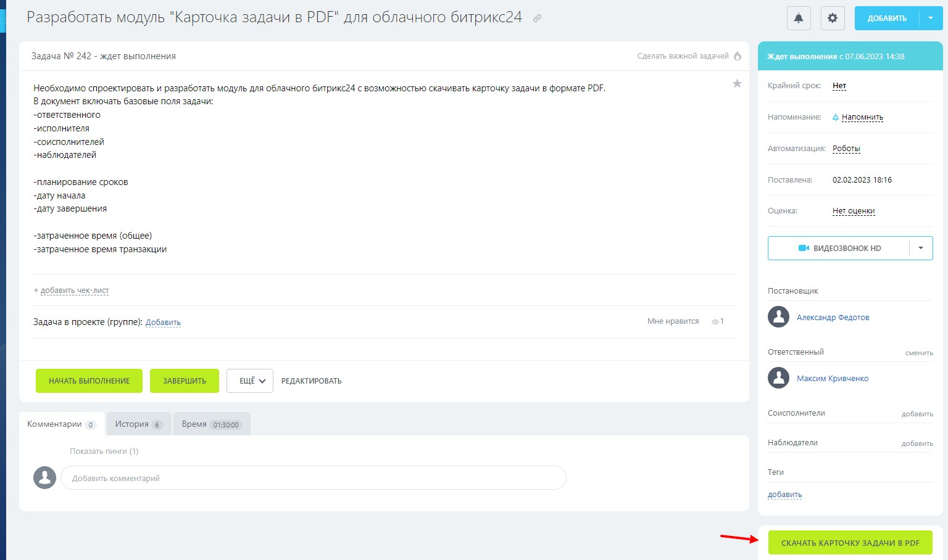Click Максим Кривченко avatar icon

coord(779,378)
